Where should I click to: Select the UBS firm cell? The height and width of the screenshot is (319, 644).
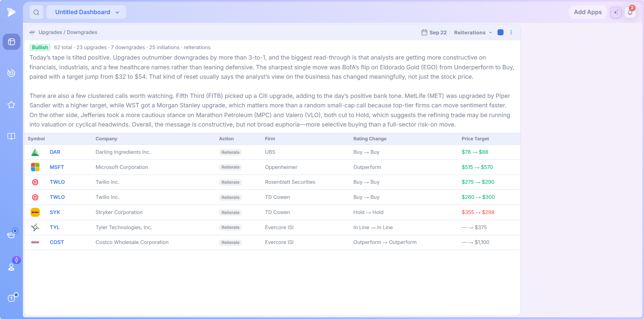pyautogui.click(x=270, y=152)
